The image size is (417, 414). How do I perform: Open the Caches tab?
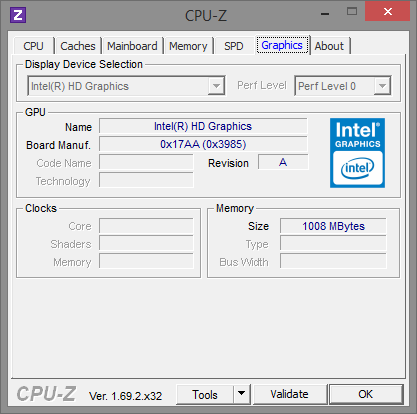coord(78,46)
